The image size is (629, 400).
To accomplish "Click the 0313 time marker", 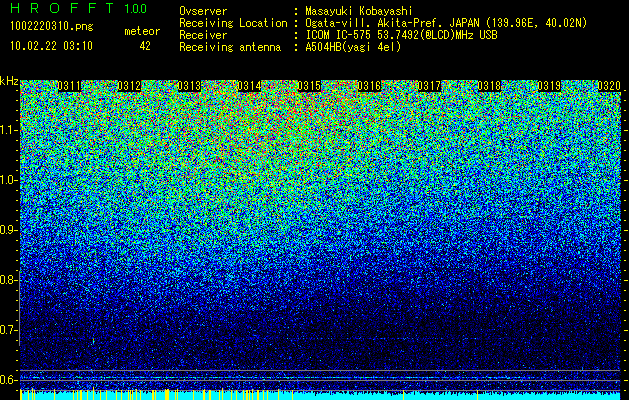I will pos(189,86).
